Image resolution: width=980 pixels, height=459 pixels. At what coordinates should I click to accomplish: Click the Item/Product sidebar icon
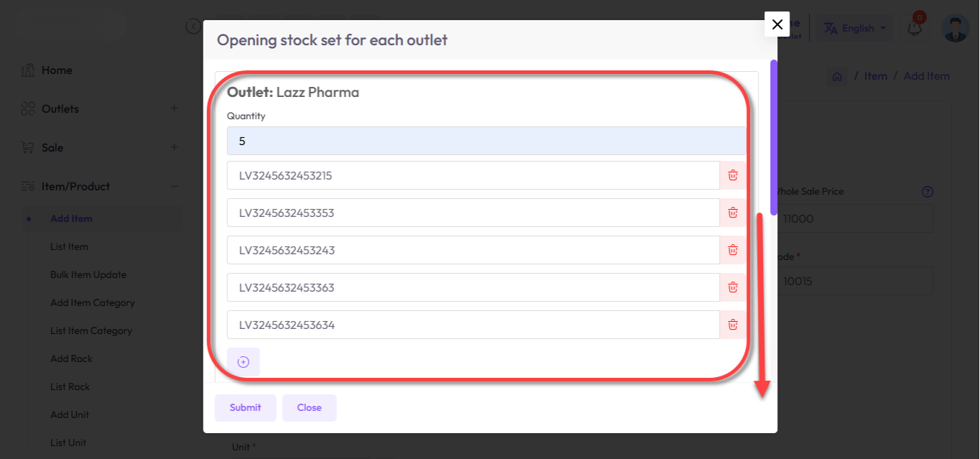[28, 186]
